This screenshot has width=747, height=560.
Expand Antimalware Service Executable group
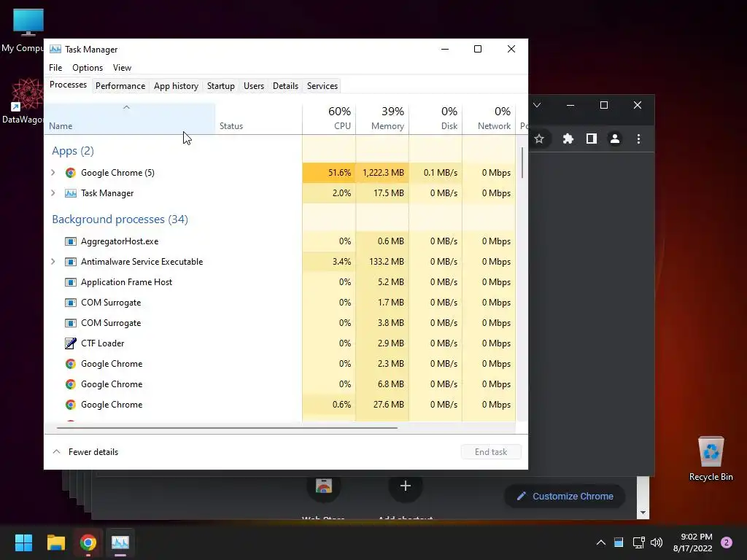click(53, 262)
